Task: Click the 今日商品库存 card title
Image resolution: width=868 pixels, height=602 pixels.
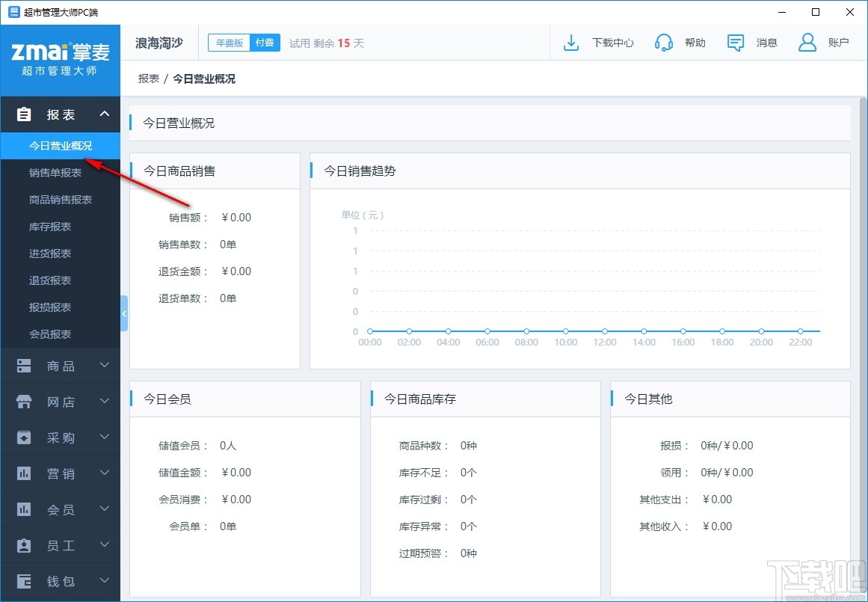Action: tap(420, 399)
